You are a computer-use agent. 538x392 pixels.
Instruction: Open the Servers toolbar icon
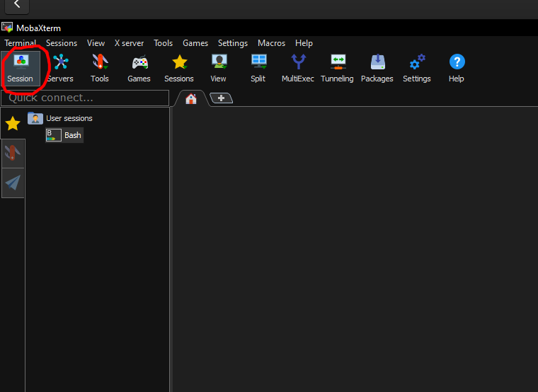pyautogui.click(x=60, y=68)
